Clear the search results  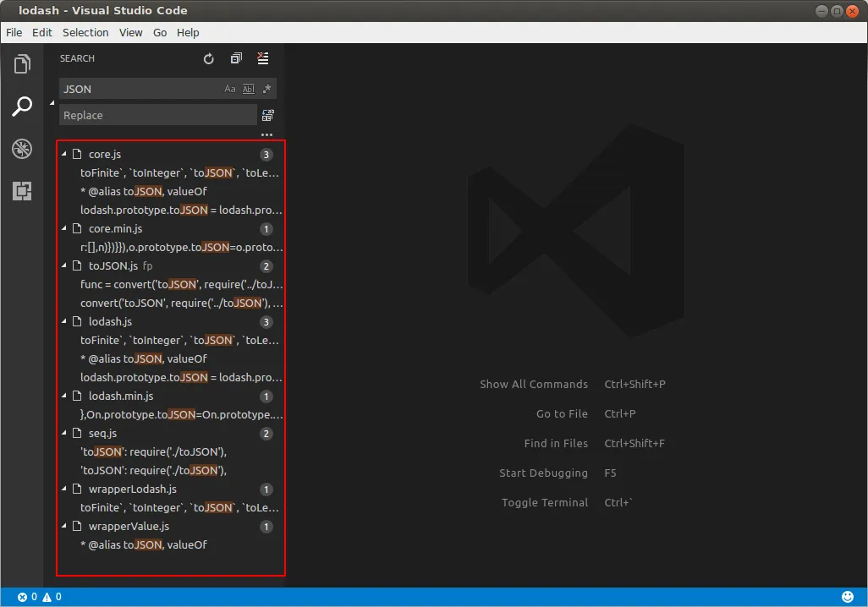point(263,58)
